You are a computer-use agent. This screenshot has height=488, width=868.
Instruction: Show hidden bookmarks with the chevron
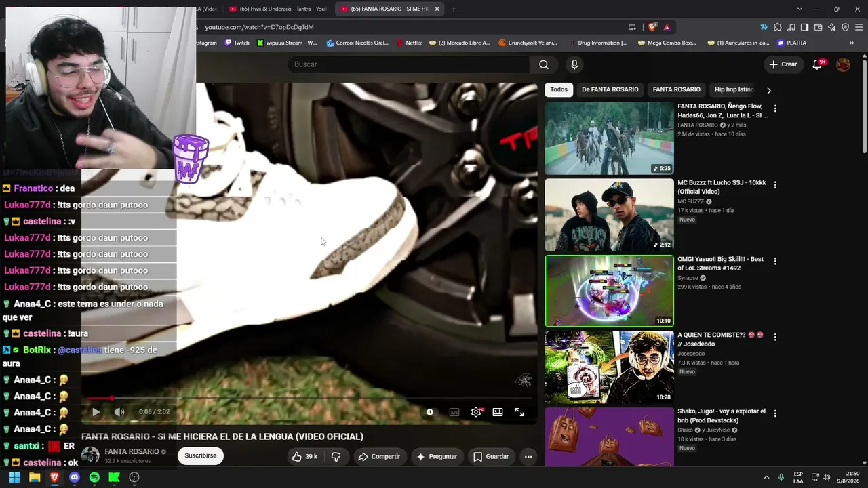[852, 43]
